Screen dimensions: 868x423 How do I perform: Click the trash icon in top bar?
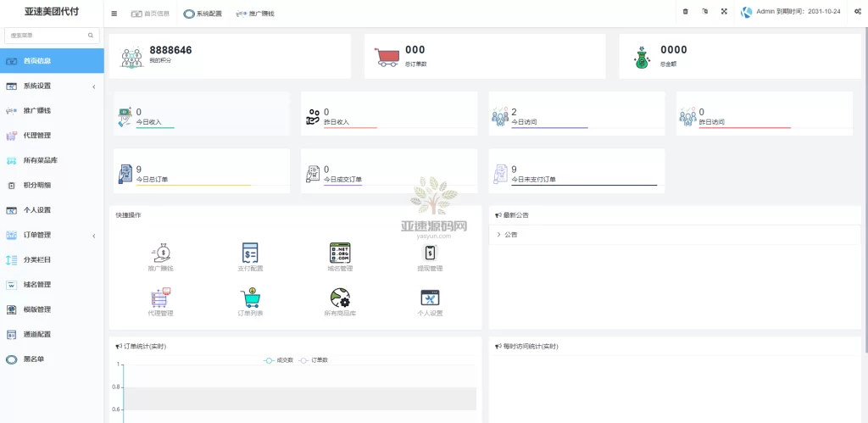coord(686,13)
